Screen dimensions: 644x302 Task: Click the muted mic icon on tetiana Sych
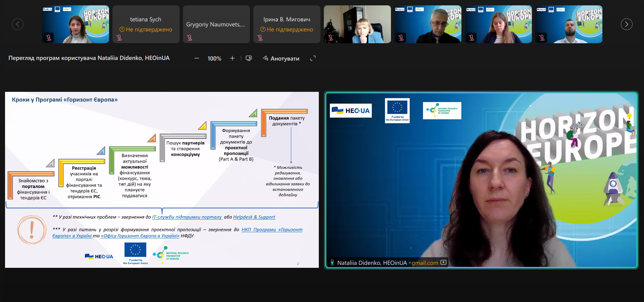point(119,38)
